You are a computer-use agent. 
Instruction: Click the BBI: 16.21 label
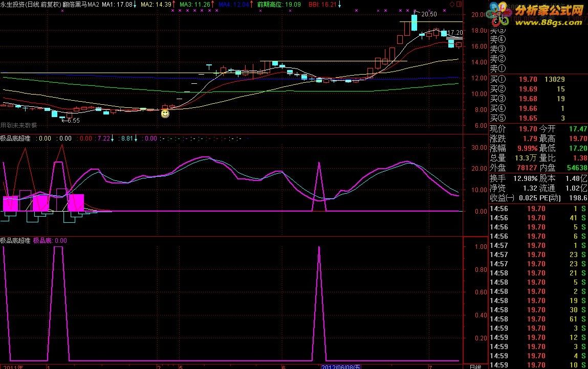point(325,5)
